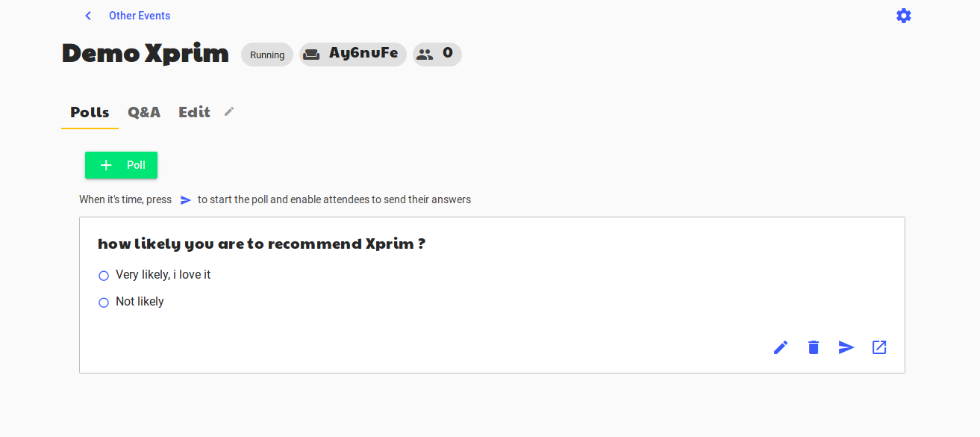Select "Very likely, i love it" radio option
This screenshot has width=980, height=437.
point(104,276)
